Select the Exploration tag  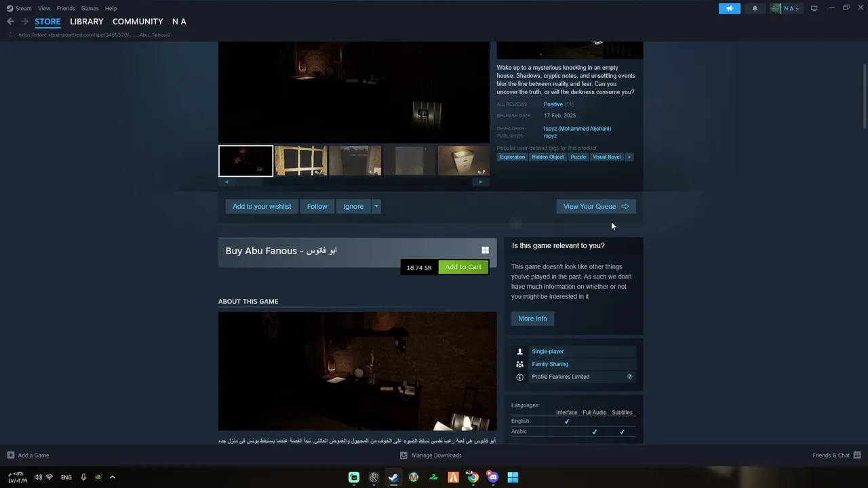(512, 157)
